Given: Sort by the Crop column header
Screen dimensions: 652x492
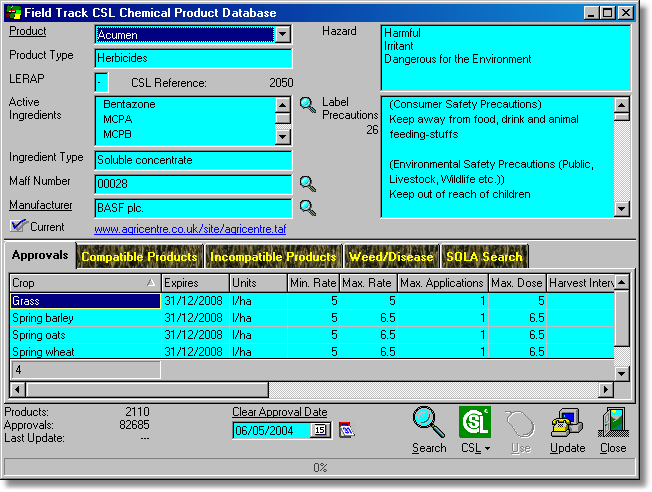Looking at the screenshot, I should (x=85, y=283).
